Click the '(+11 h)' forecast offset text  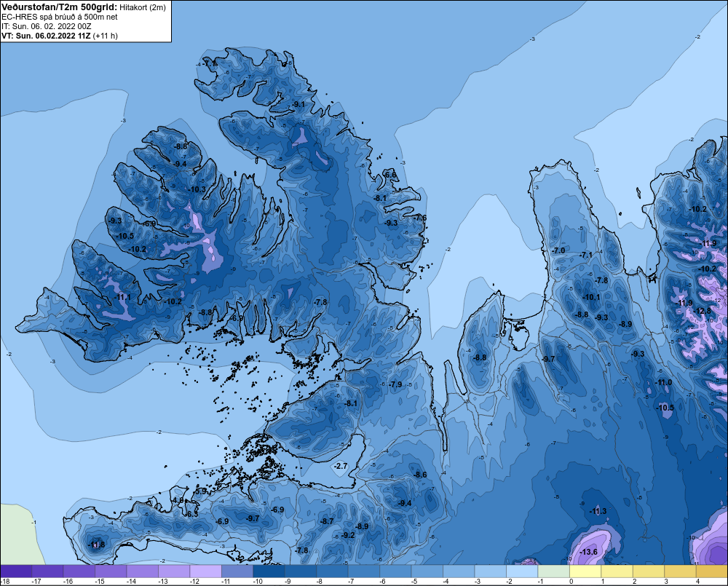(106, 36)
